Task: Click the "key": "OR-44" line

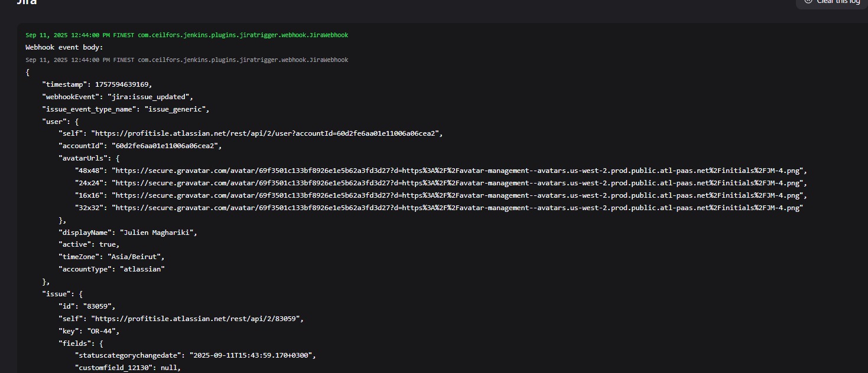Action: click(89, 332)
